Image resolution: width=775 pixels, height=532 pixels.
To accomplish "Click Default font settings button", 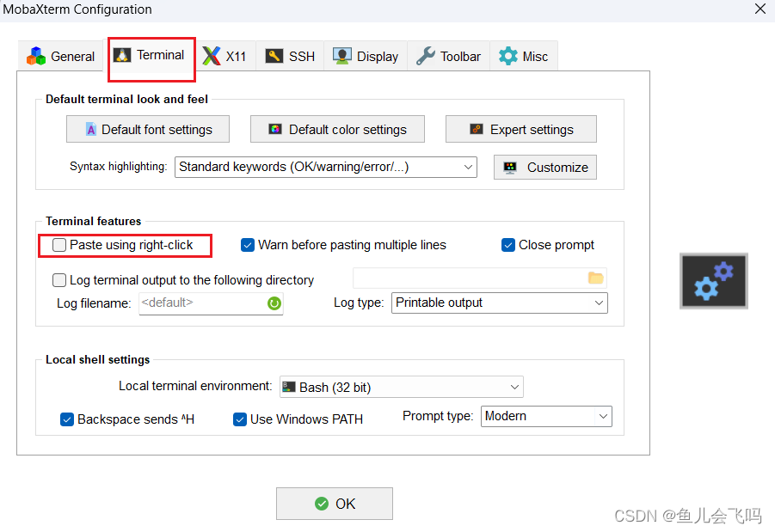I will pos(148,130).
